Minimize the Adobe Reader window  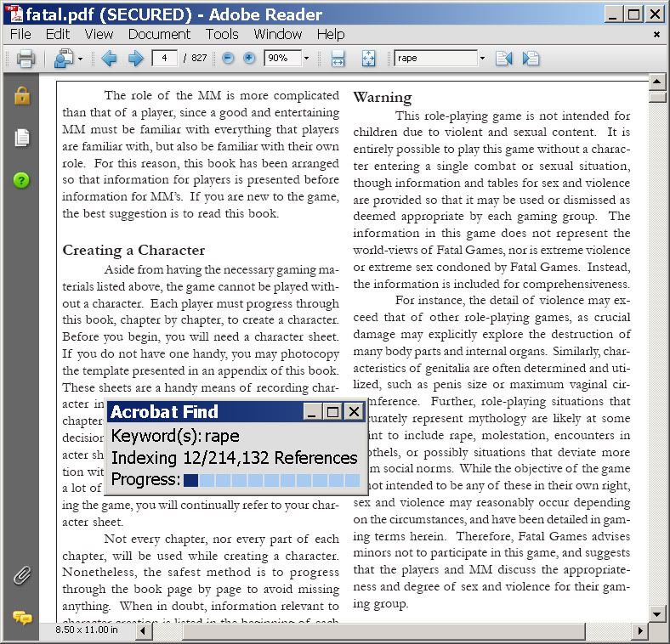[x=613, y=14]
